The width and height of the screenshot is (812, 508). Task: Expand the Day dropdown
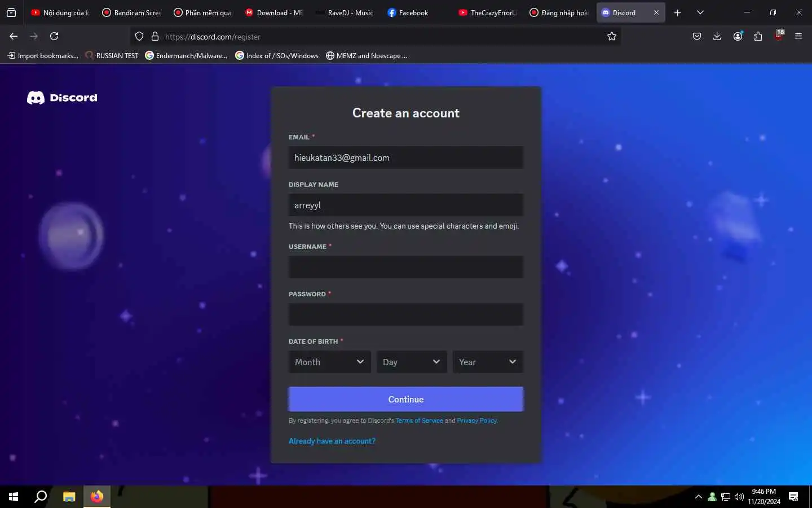click(412, 362)
